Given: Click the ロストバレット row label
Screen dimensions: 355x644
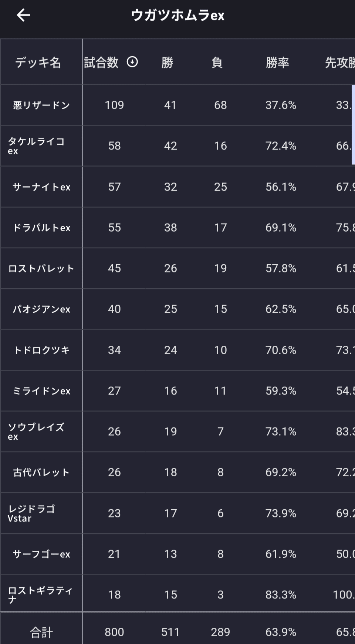Looking at the screenshot, I should [41, 268].
